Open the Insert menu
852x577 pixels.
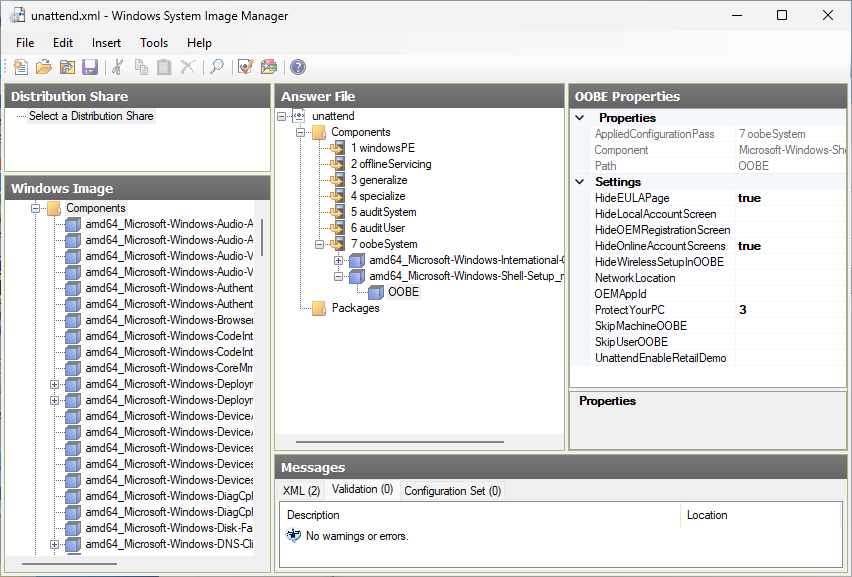pos(106,43)
